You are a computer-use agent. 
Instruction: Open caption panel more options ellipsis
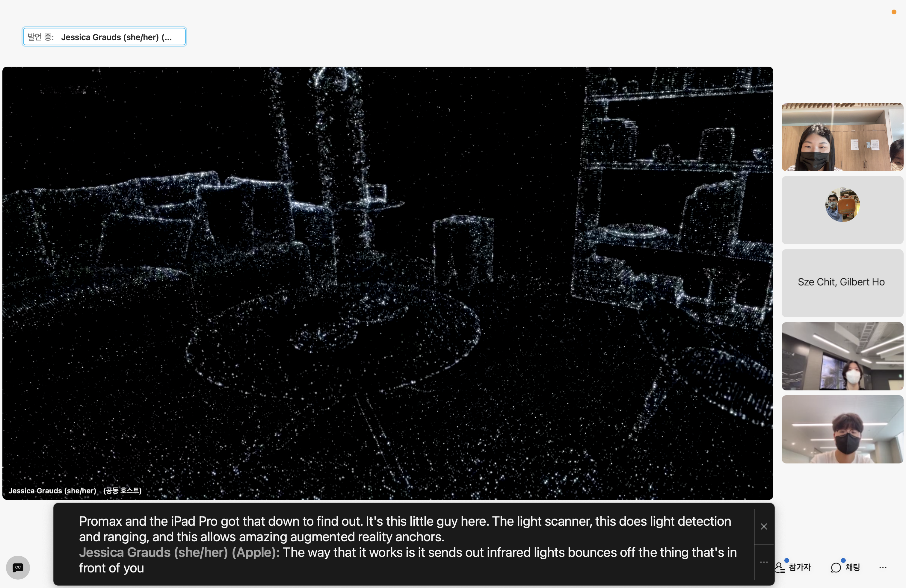(764, 562)
